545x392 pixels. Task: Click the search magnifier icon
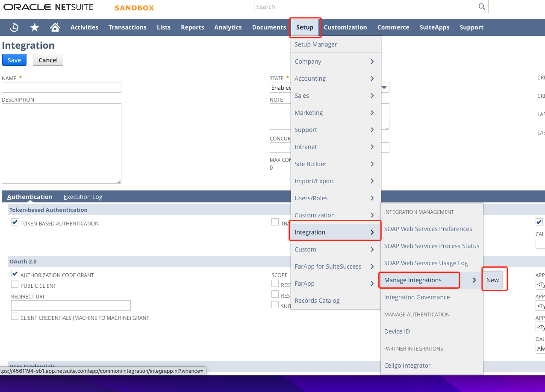[x=482, y=7]
